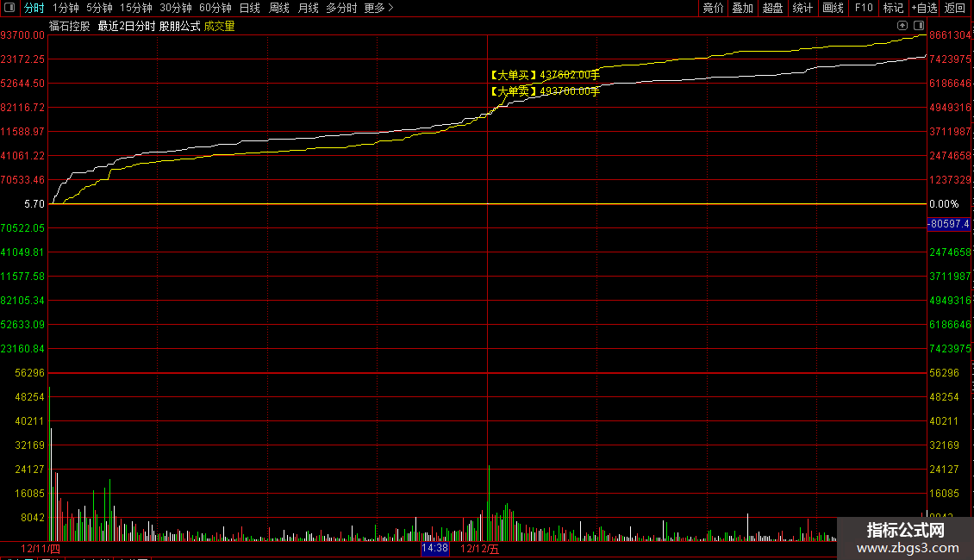Click left volume axis value 24127

(30, 470)
